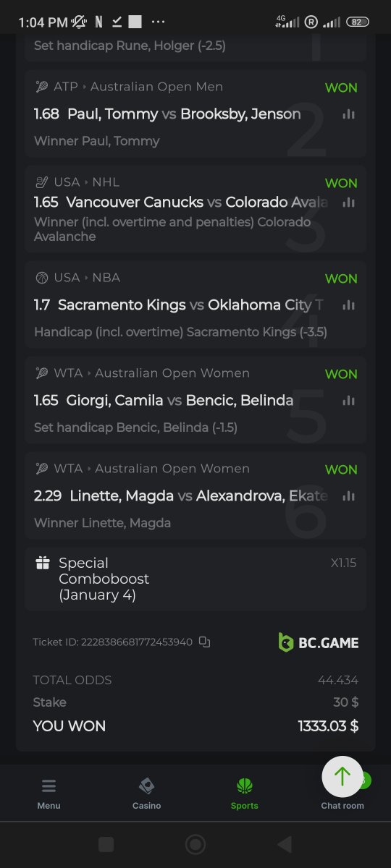Tap Android home button
The image size is (391, 868).
pos(195,844)
